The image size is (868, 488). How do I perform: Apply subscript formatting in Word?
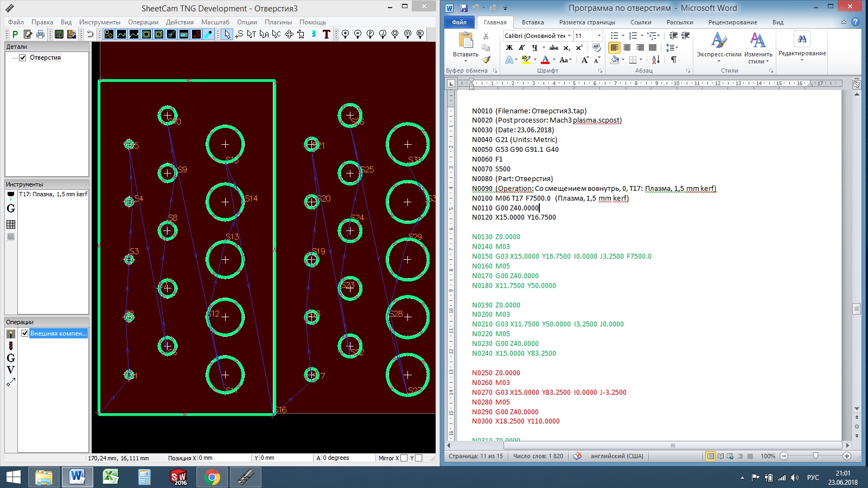pyautogui.click(x=566, y=48)
